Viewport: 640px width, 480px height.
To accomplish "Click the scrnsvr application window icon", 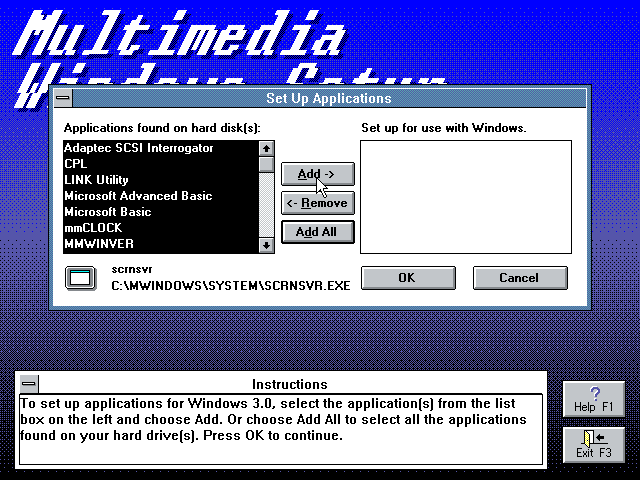I will coord(81,278).
